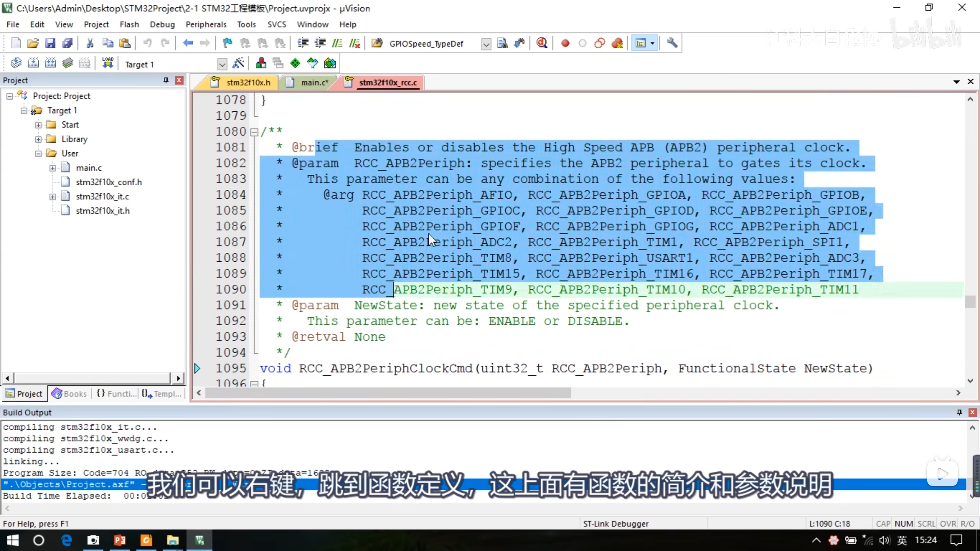Click the Navigate Backward arrow icon
980x551 pixels.
[188, 43]
